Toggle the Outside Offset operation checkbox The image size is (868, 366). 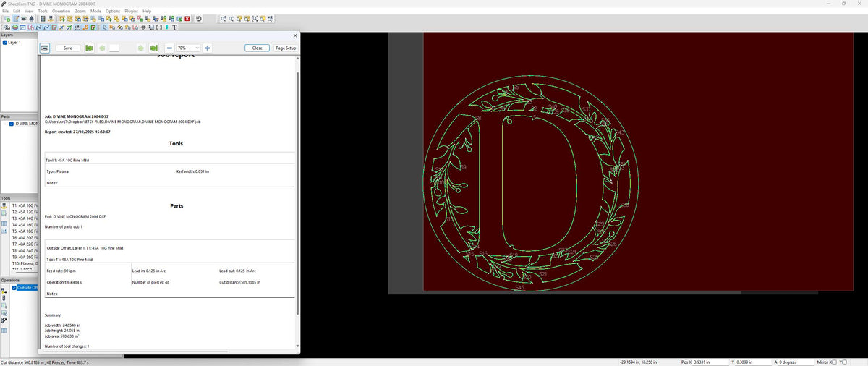coord(14,287)
